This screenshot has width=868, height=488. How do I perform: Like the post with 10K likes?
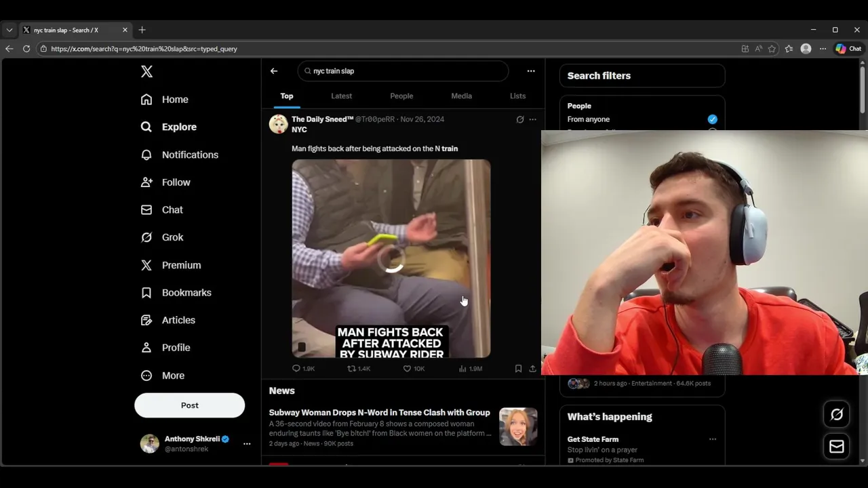414,369
